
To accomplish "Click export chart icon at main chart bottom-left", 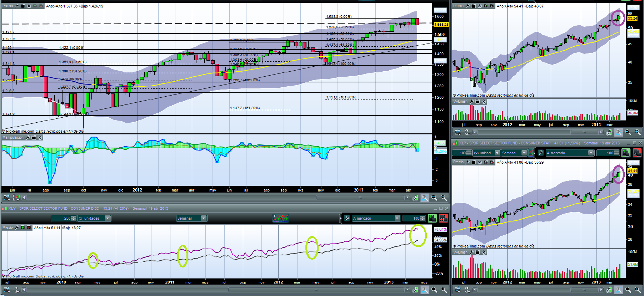I will click(6, 198).
